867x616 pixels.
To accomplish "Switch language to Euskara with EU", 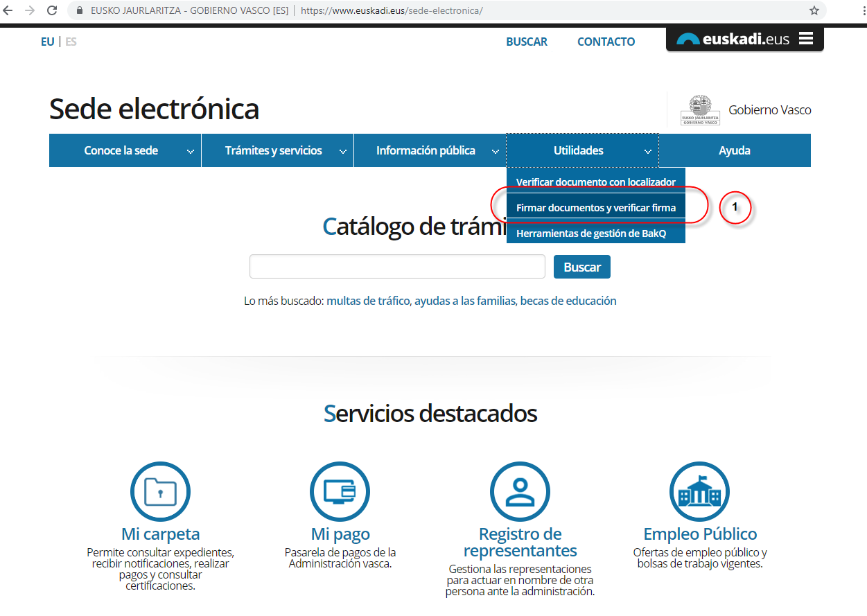I will [x=47, y=42].
